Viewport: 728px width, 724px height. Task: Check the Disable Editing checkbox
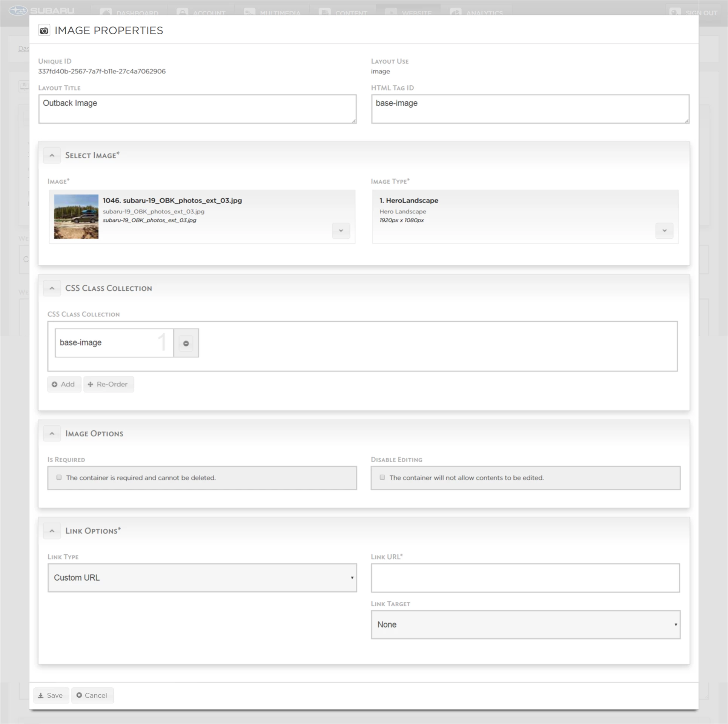click(x=382, y=477)
